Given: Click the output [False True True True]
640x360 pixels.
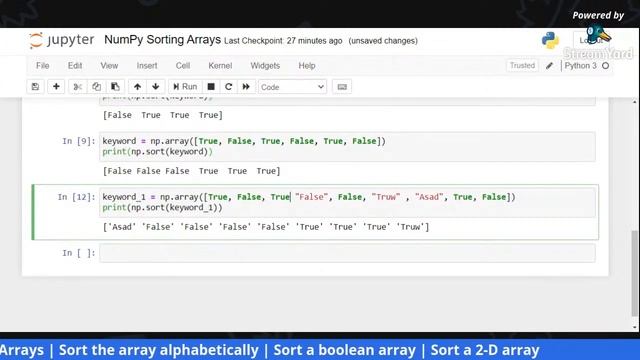Looking at the screenshot, I should (x=163, y=115).
